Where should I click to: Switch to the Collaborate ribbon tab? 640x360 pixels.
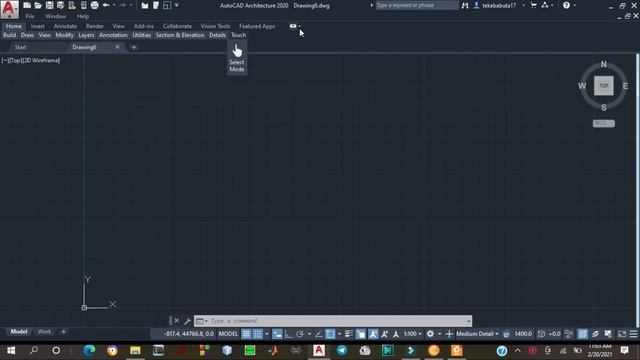(177, 26)
